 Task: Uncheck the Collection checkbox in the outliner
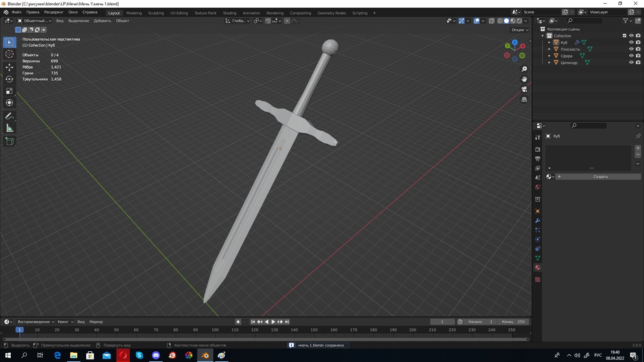click(x=624, y=35)
